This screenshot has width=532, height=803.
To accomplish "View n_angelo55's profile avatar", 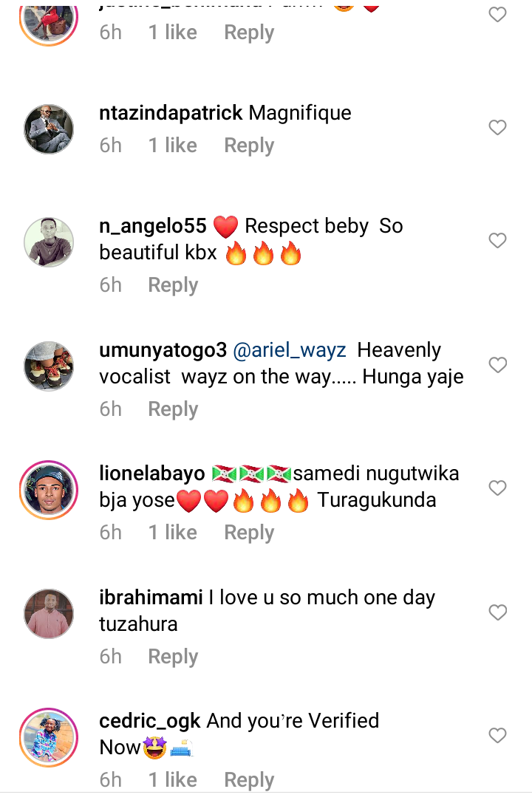I will tap(50, 242).
